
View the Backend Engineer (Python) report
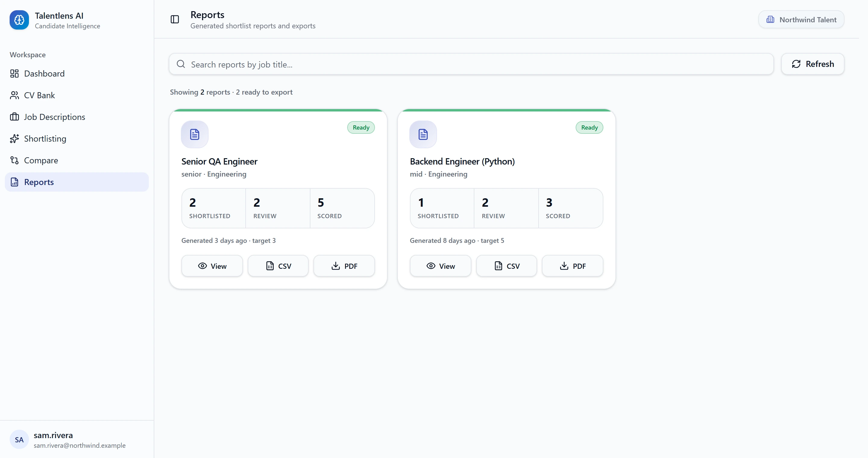[440, 266]
